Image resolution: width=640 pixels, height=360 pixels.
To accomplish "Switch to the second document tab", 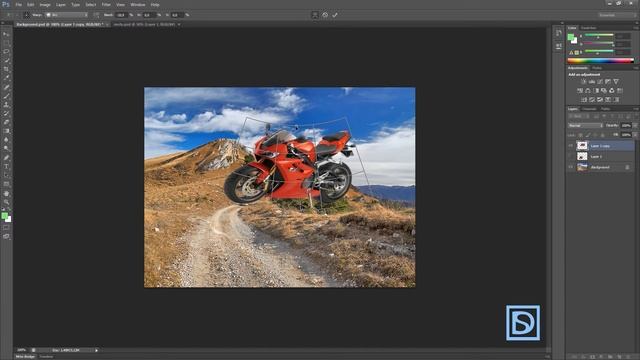I will click(x=145, y=24).
